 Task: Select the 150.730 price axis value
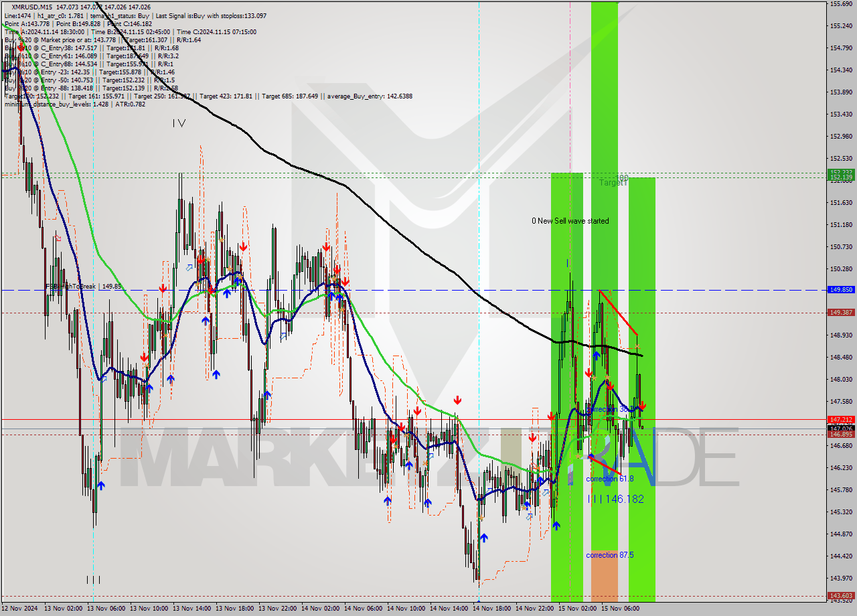coord(841,247)
